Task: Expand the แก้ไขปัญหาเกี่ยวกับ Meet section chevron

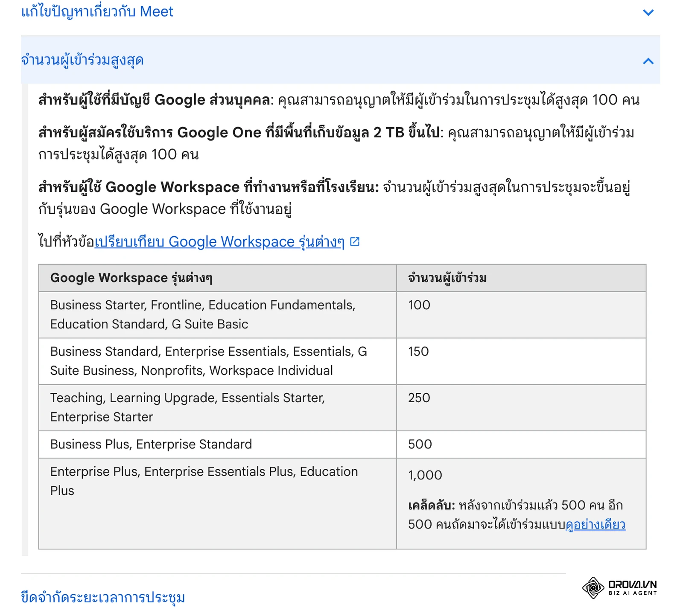Action: (x=648, y=12)
